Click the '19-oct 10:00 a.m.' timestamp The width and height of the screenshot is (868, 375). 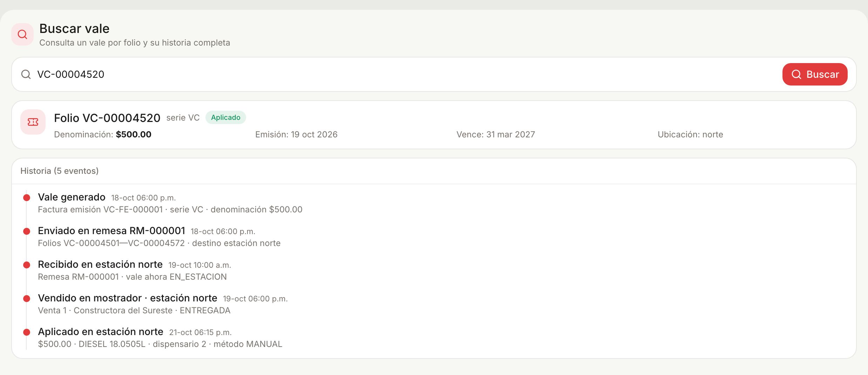(x=199, y=265)
